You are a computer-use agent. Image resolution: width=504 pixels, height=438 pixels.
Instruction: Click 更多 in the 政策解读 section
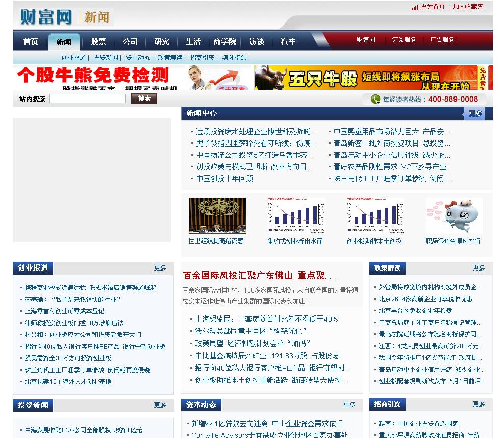coord(478,267)
